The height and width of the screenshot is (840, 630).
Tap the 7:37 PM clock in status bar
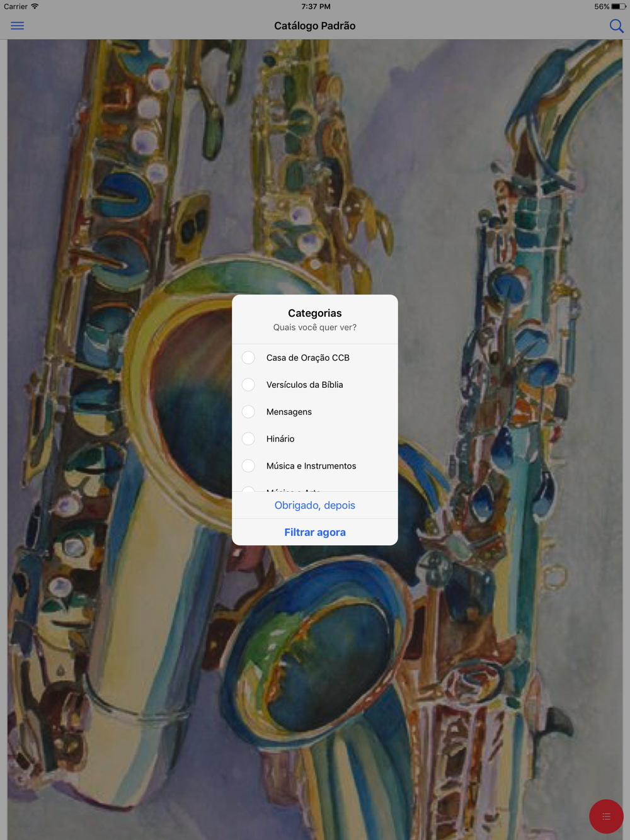pyautogui.click(x=316, y=6)
